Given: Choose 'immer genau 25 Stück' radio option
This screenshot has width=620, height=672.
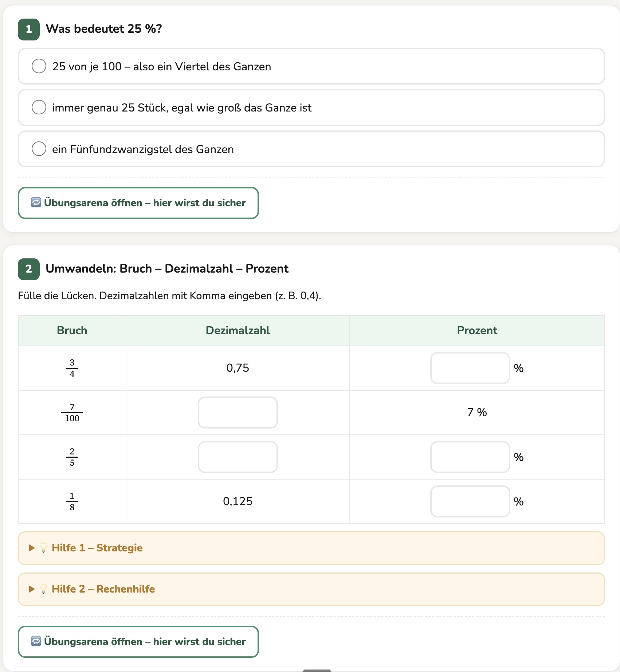Looking at the screenshot, I should [311, 108].
